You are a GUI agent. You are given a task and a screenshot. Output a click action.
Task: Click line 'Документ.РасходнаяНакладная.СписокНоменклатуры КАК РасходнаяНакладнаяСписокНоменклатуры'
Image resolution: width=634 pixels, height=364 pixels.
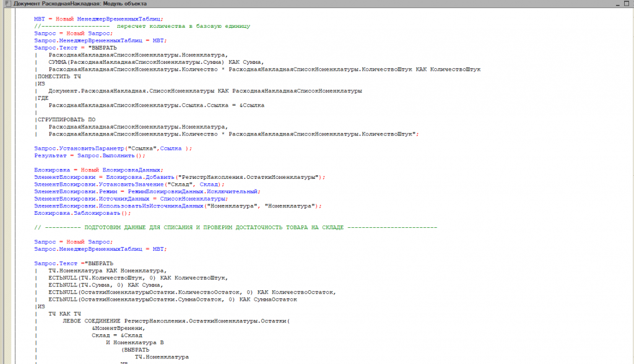(x=205, y=91)
